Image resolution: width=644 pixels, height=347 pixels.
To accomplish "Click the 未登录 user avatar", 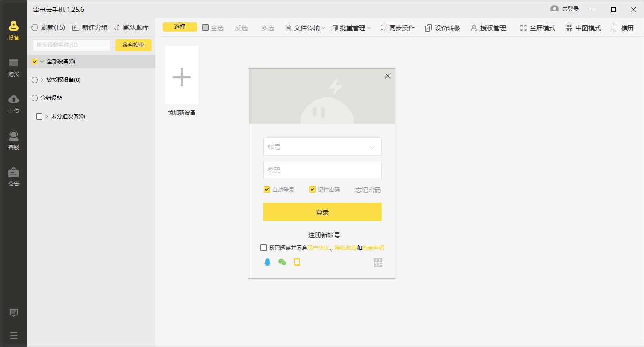I will 554,9.
